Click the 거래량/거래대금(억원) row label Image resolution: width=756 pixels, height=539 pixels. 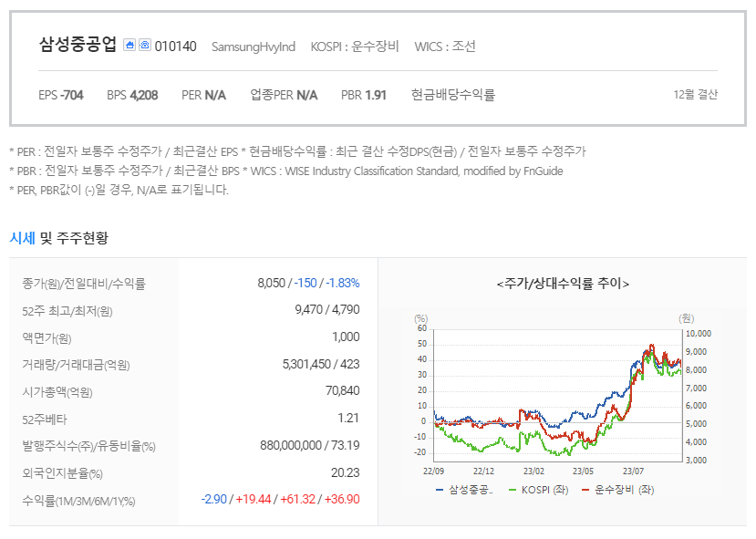[76, 365]
